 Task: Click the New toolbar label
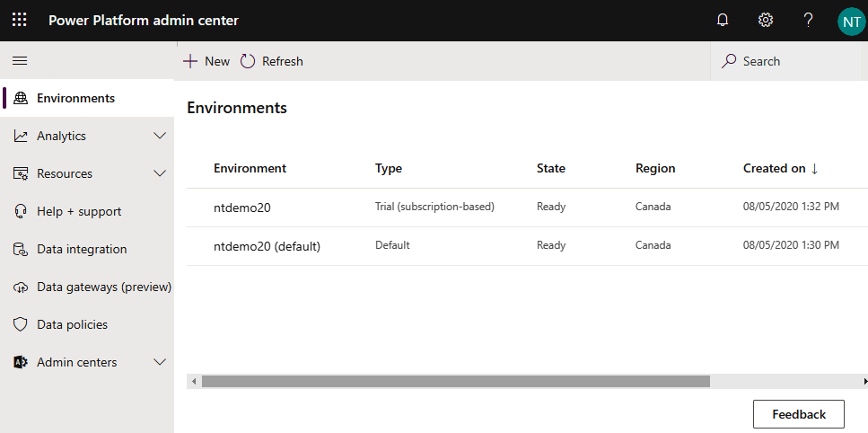(217, 61)
